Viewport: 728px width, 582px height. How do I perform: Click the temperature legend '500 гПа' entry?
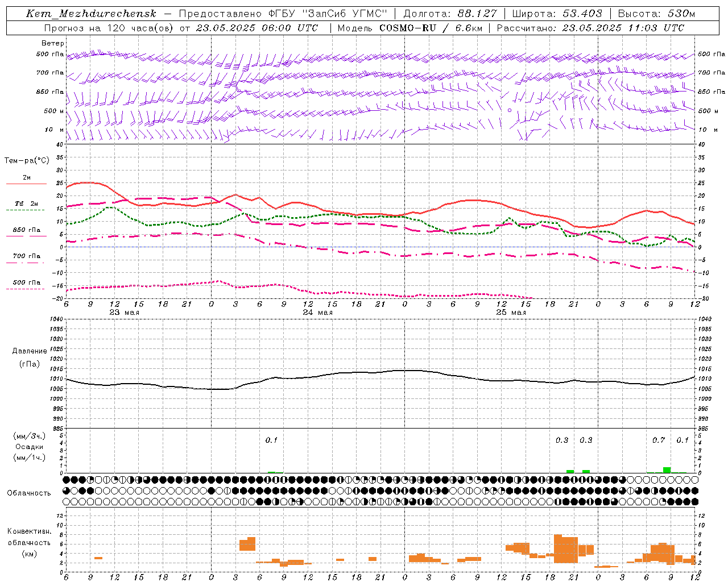pos(26,282)
